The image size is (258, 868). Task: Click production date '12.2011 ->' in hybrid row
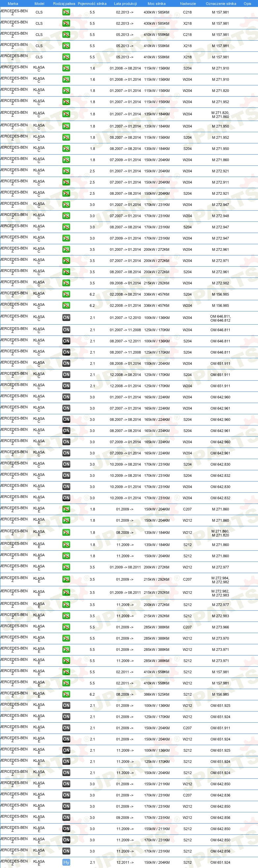tap(125, 863)
